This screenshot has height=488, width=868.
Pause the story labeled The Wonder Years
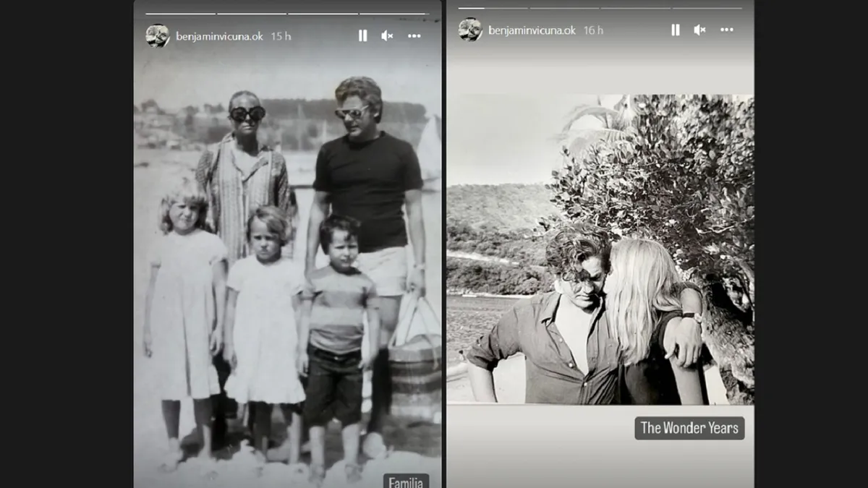(675, 30)
